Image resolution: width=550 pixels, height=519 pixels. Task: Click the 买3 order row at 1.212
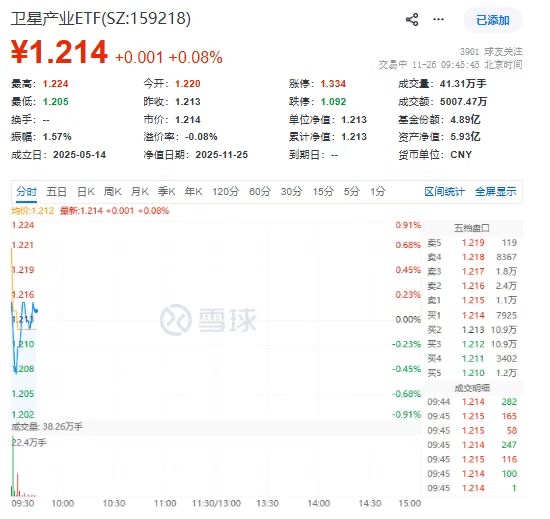(472, 344)
